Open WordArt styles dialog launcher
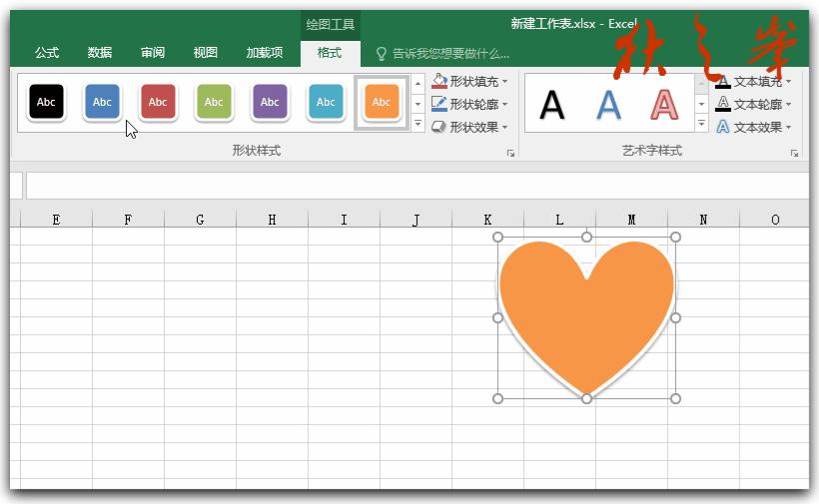819x504 pixels. pos(794,153)
